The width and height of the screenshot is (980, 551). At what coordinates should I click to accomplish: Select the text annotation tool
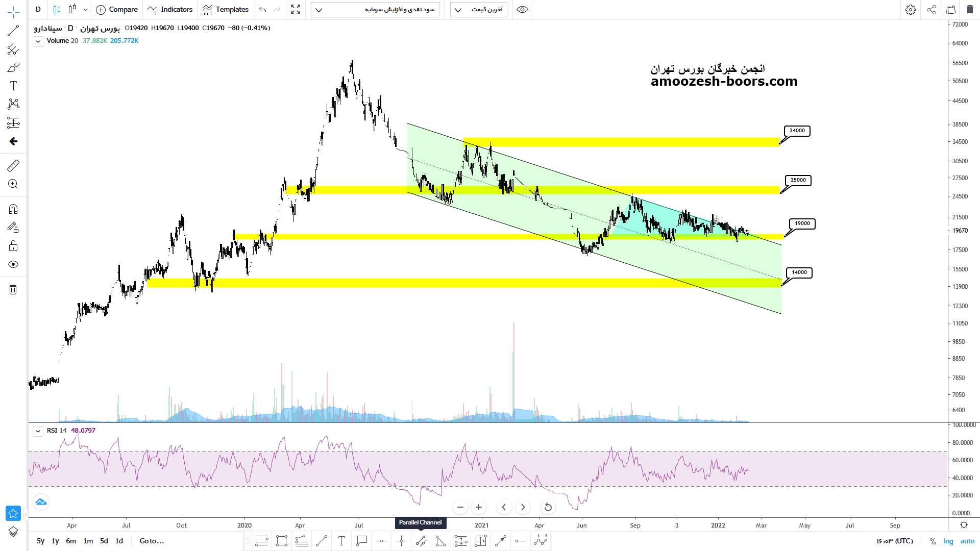click(x=13, y=86)
